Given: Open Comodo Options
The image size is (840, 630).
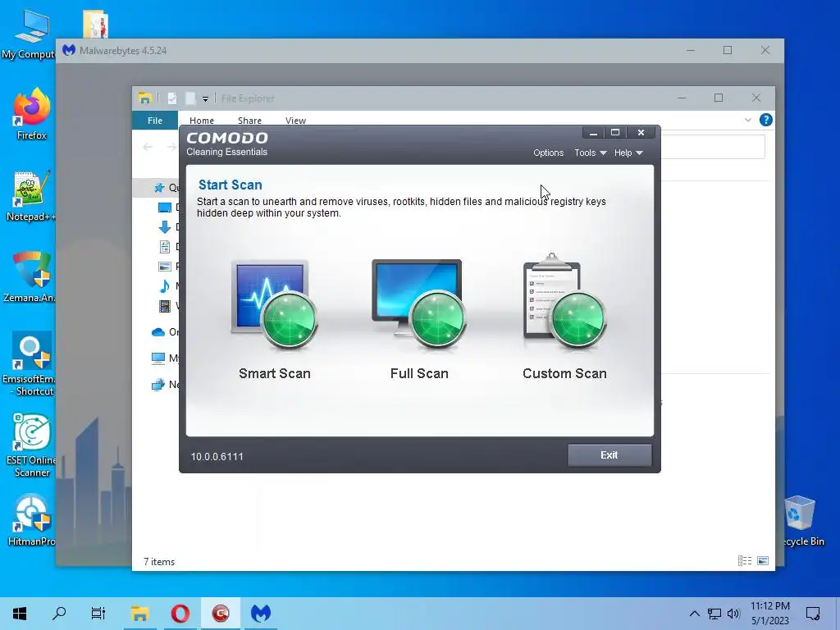Looking at the screenshot, I should pyautogui.click(x=548, y=153).
